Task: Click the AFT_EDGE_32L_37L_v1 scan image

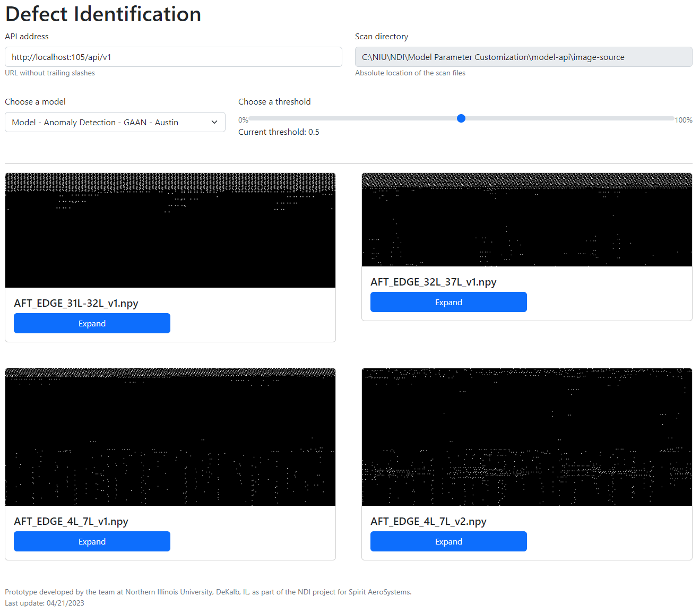Action: pyautogui.click(x=526, y=220)
